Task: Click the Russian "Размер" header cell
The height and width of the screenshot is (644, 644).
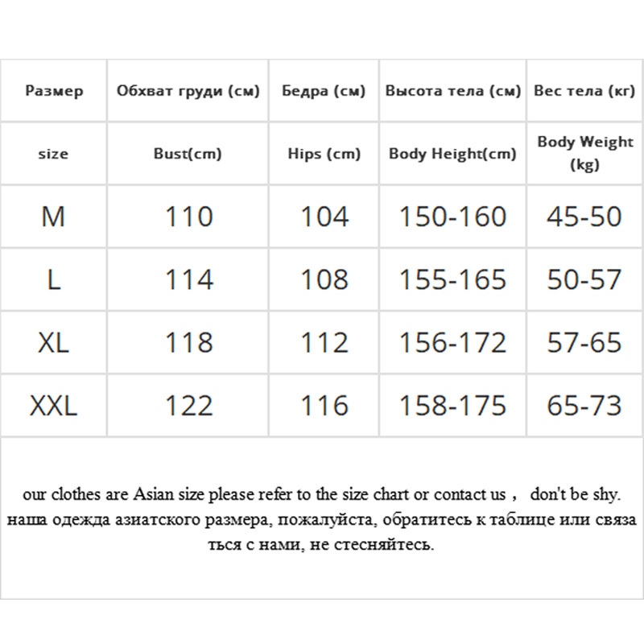Action: [x=54, y=91]
